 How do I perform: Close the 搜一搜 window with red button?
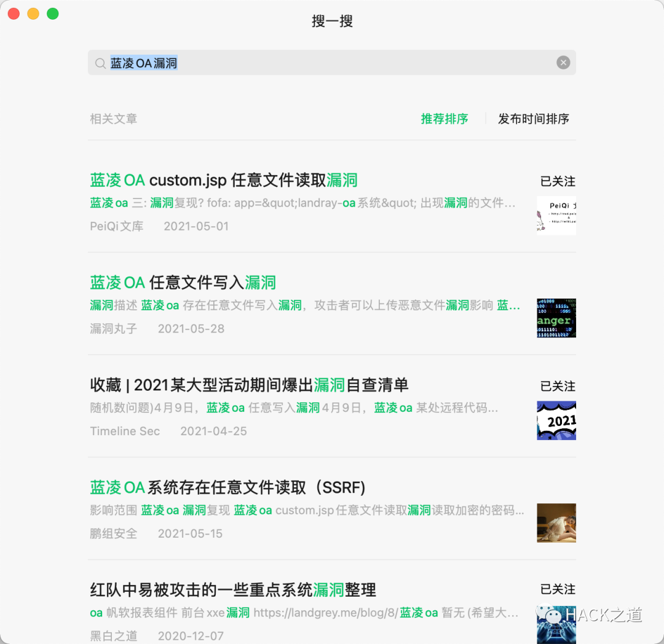14,14
